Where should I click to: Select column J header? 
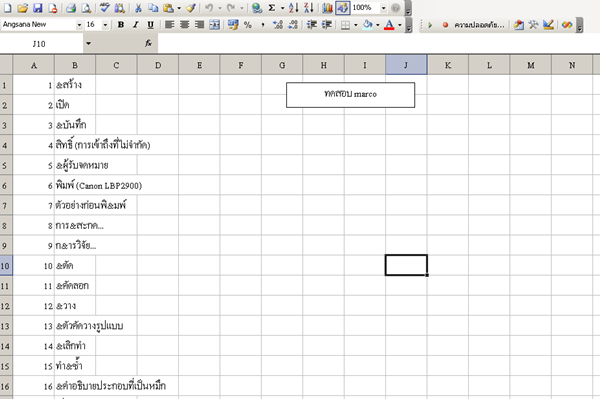[x=406, y=65]
